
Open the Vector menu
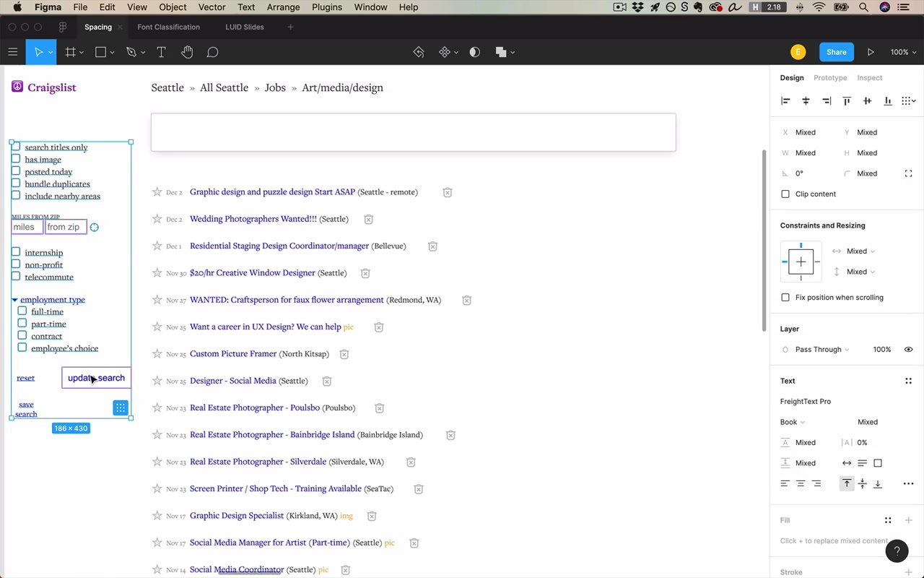pos(212,7)
